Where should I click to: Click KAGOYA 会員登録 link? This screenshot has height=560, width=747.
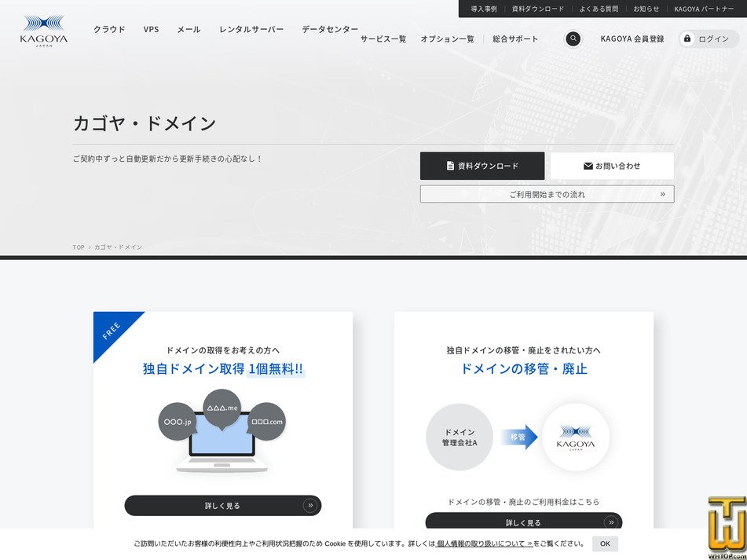[x=632, y=39]
